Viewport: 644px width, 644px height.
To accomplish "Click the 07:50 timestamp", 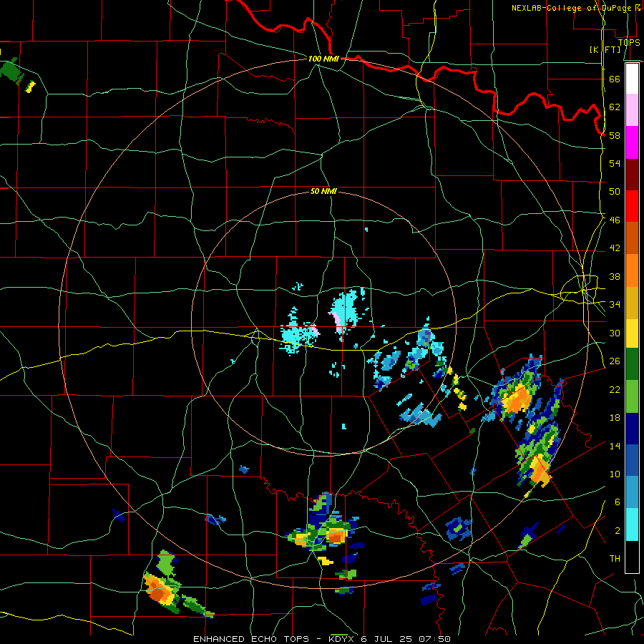I will (x=435, y=639).
